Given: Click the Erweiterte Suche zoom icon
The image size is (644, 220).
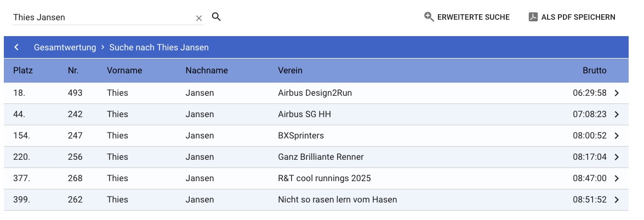Looking at the screenshot, I should click(x=429, y=17).
